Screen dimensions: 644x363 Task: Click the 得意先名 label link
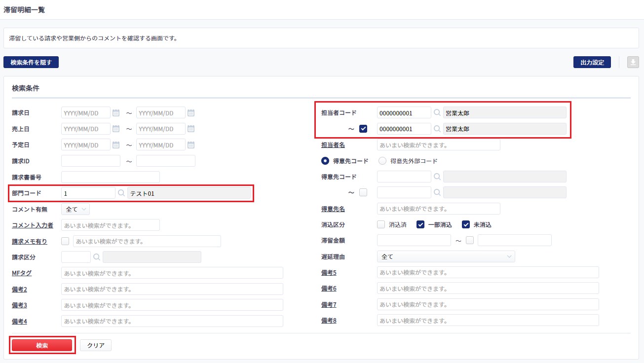pyautogui.click(x=333, y=209)
